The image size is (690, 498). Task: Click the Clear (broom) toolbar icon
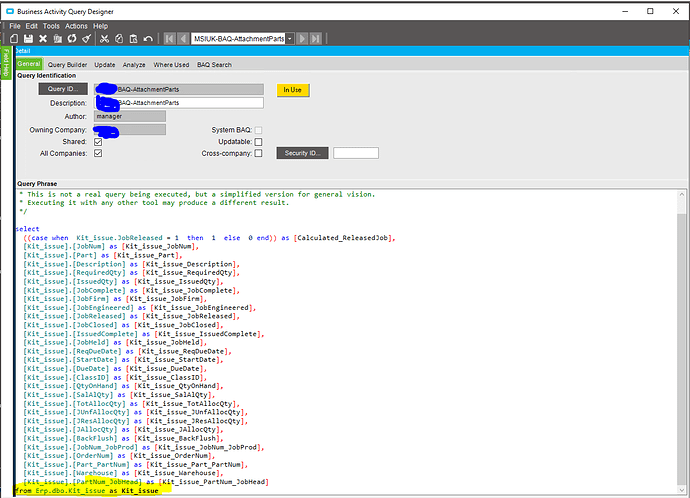click(x=87, y=39)
